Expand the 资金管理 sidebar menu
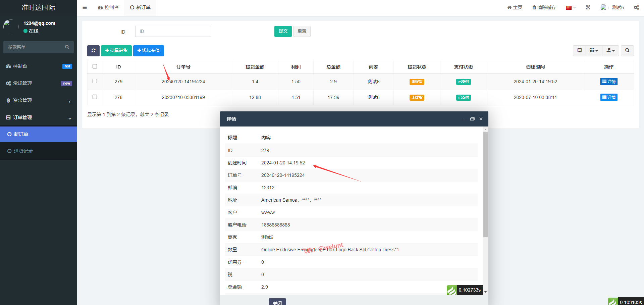 (x=39, y=101)
